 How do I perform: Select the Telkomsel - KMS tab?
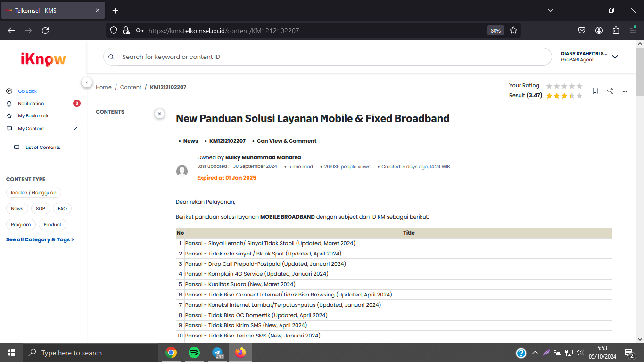[x=52, y=10]
